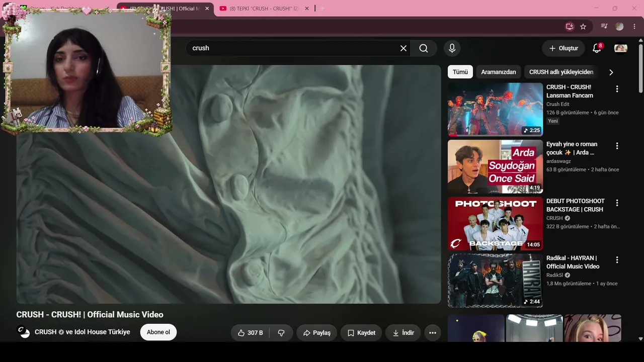Open more actions menu beside İndir
Image resolution: width=644 pixels, height=362 pixels.
click(433, 333)
